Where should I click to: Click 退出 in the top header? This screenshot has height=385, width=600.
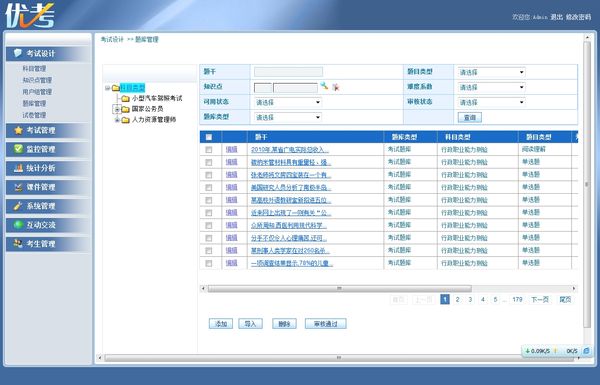pyautogui.click(x=556, y=17)
